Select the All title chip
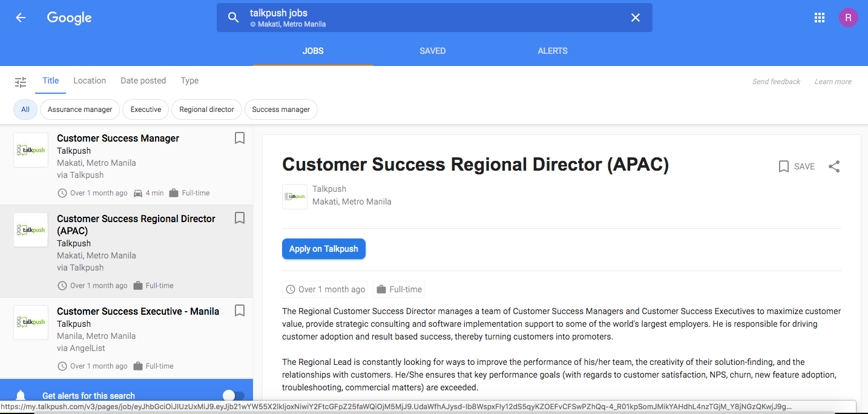The image size is (868, 414). [x=25, y=110]
